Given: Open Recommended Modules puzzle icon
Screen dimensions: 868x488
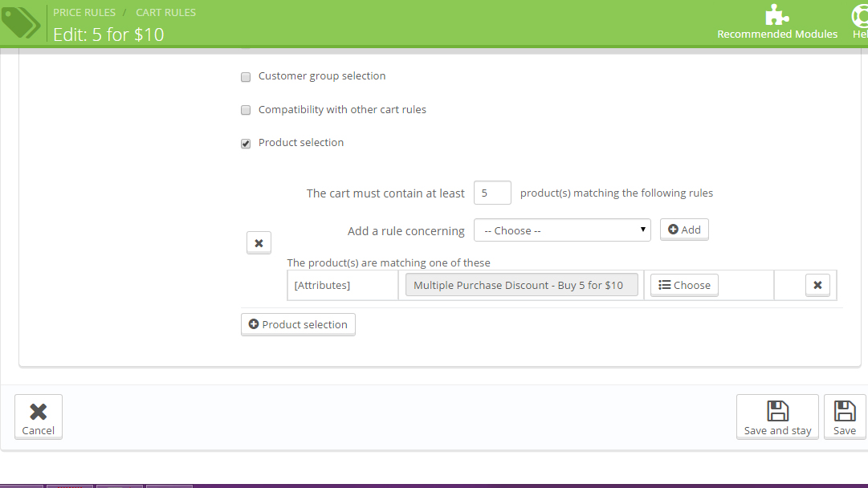Looking at the screenshot, I should click(x=777, y=15).
